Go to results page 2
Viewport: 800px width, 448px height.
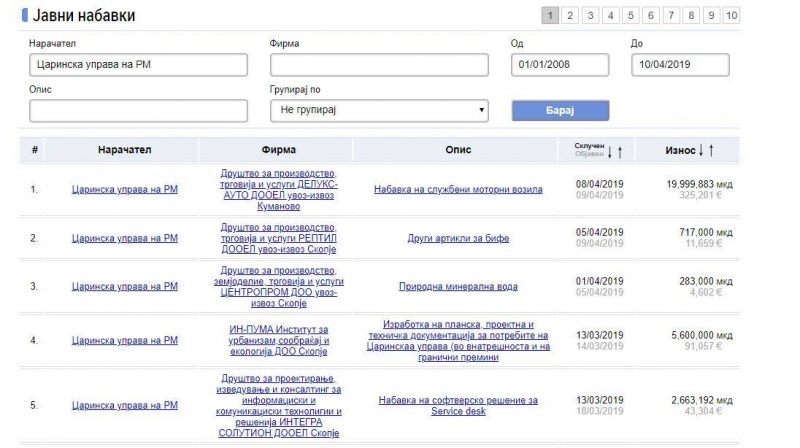(568, 15)
